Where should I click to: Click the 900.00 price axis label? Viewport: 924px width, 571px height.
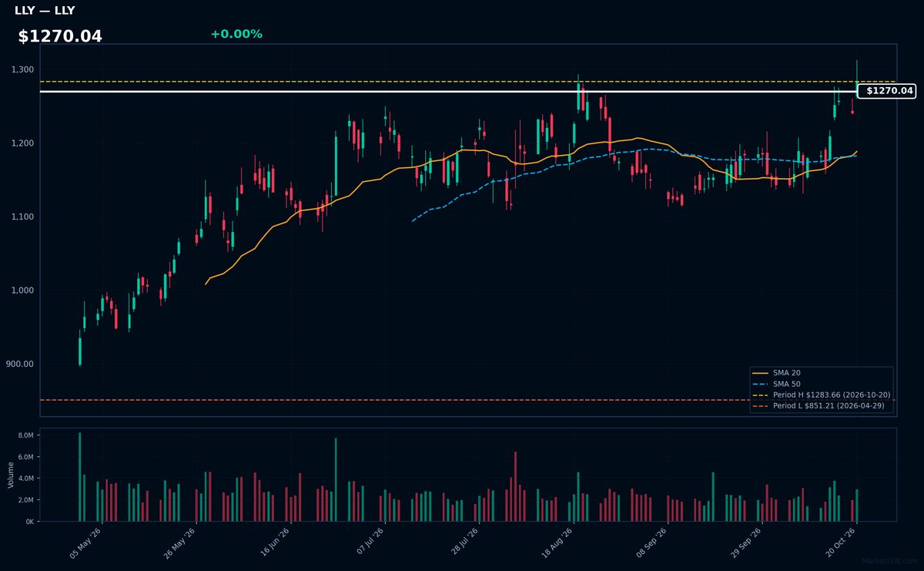click(x=21, y=364)
